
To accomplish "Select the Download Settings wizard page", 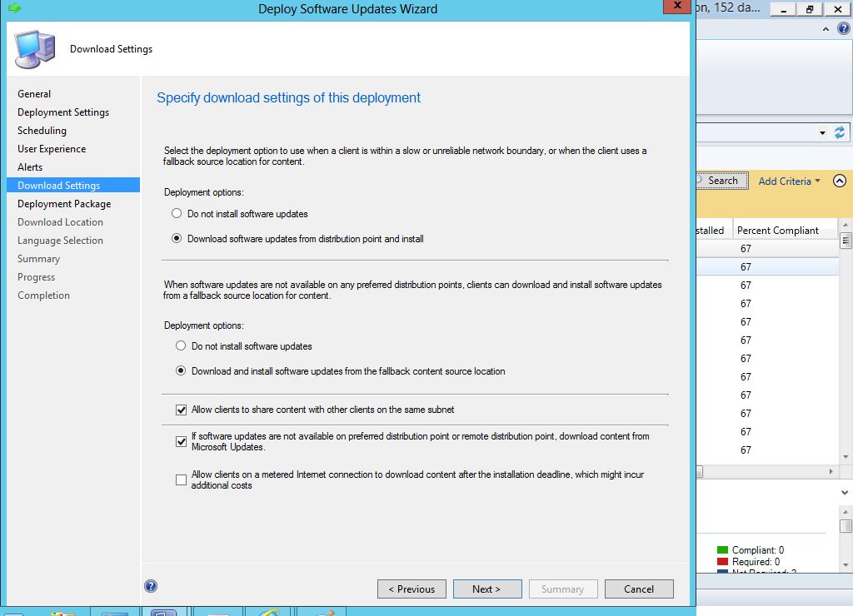I will (73, 185).
